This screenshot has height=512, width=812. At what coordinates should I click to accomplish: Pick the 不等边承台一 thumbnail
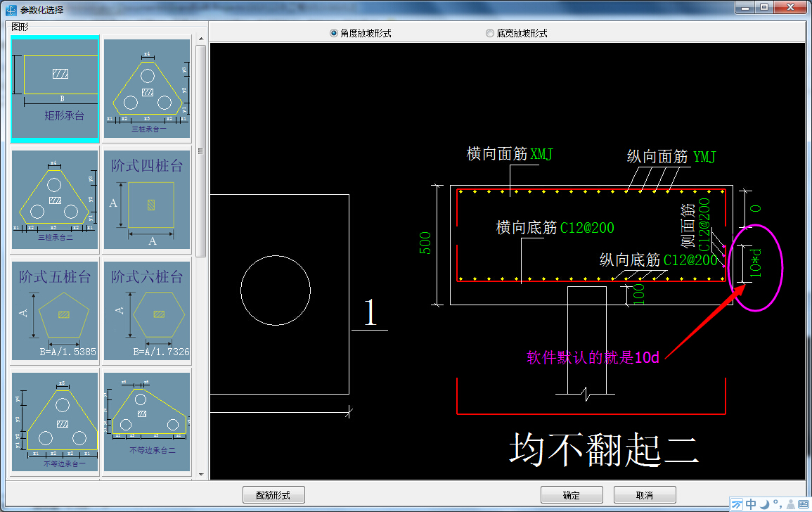tap(55, 421)
